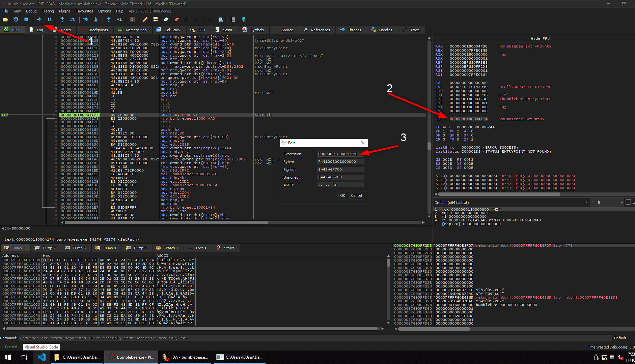Viewport: 635px width, 364px height.
Task: Start trace over from the toolbar
Action: [96, 20]
